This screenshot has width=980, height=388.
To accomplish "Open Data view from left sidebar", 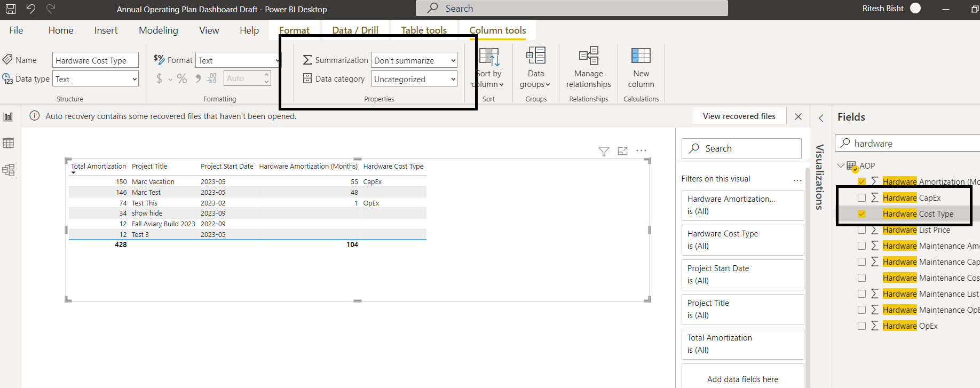I will click(x=9, y=143).
